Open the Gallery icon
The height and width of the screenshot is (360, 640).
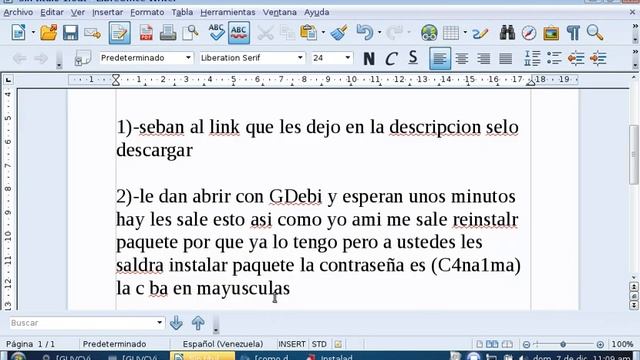pos(551,33)
